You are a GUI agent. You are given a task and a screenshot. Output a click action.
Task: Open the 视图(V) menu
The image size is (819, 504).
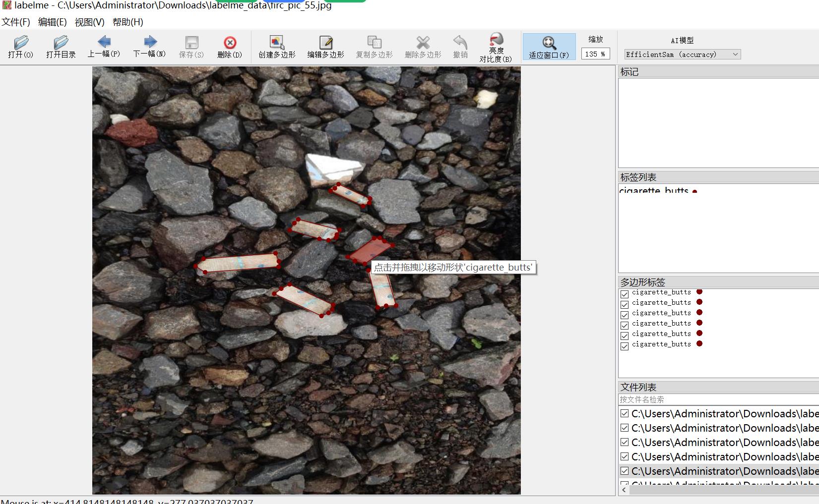(89, 22)
